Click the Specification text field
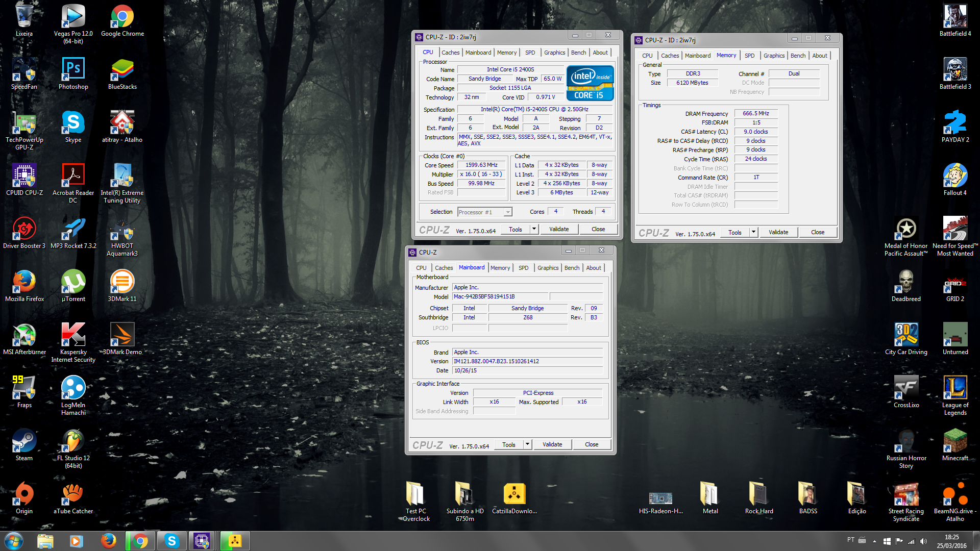This screenshot has width=980, height=551. [534, 109]
